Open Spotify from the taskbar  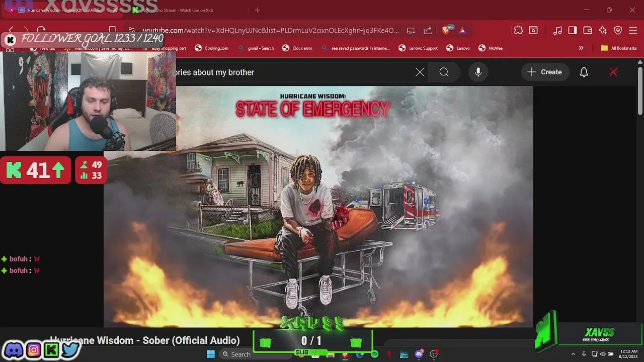click(x=375, y=354)
